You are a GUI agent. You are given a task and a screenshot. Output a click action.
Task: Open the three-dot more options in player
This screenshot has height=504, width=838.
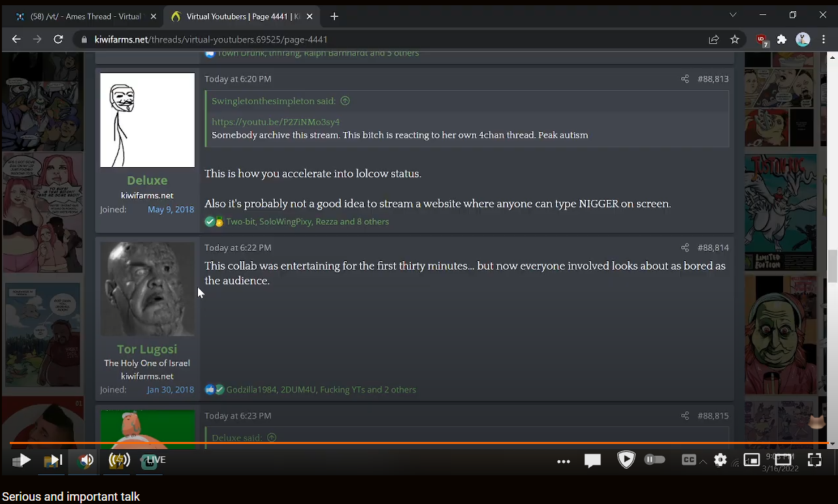564,461
